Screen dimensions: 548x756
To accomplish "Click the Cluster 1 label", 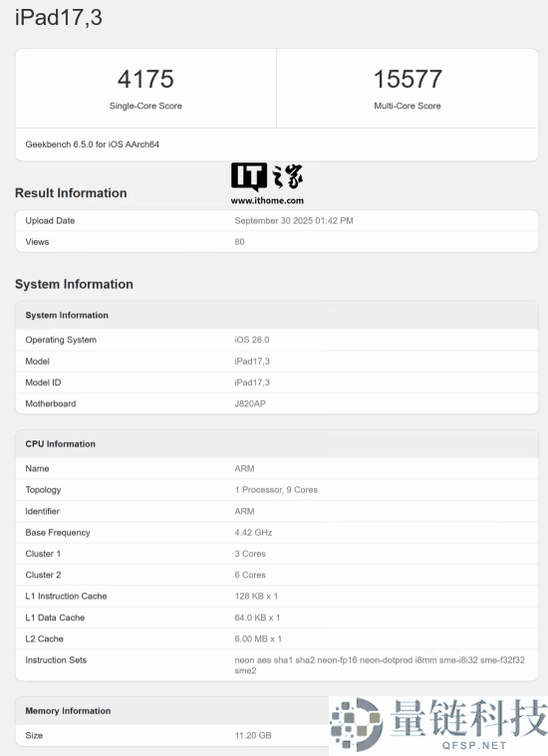I will (x=43, y=554).
